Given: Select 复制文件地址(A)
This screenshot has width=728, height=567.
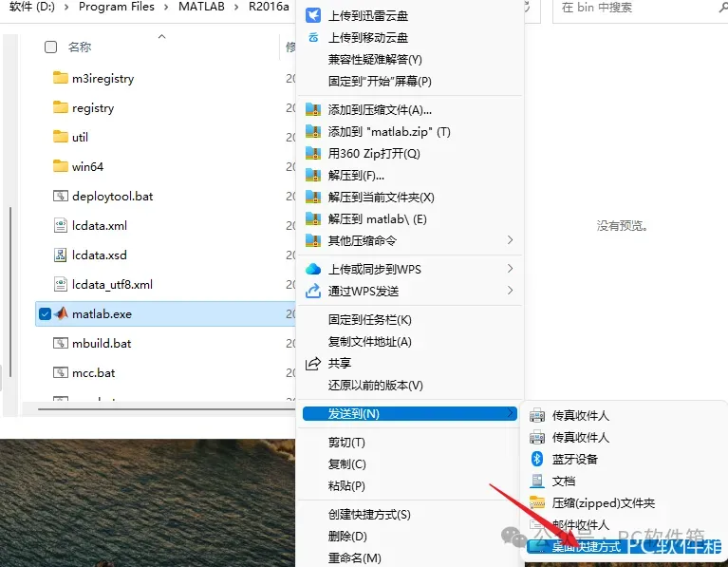Looking at the screenshot, I should (x=369, y=342).
